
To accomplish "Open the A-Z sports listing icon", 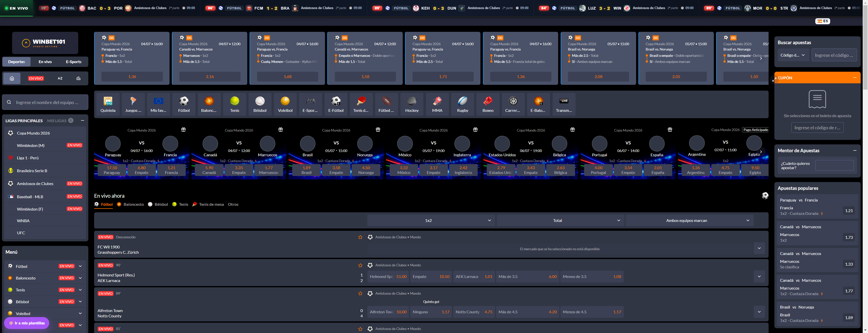I will 60,79.
